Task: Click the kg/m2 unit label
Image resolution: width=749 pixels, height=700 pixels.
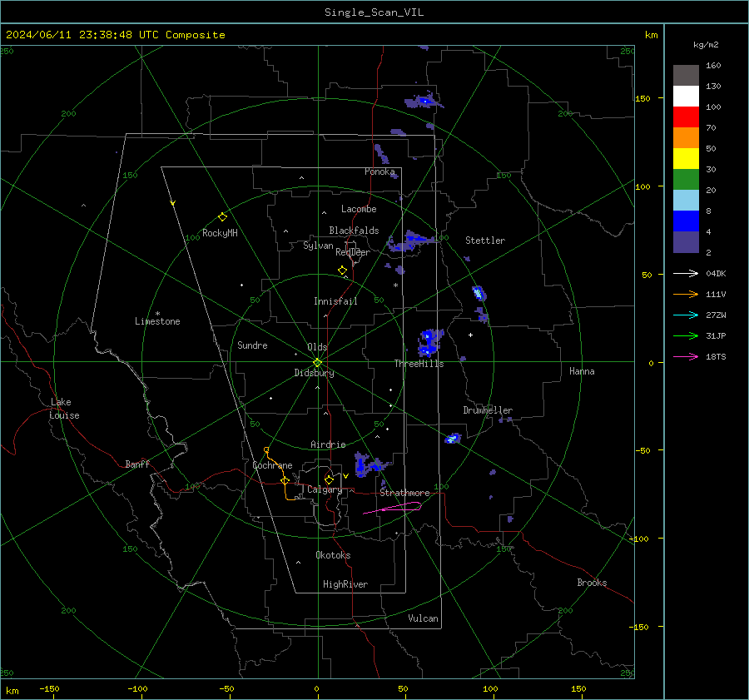Action: pyautogui.click(x=706, y=45)
